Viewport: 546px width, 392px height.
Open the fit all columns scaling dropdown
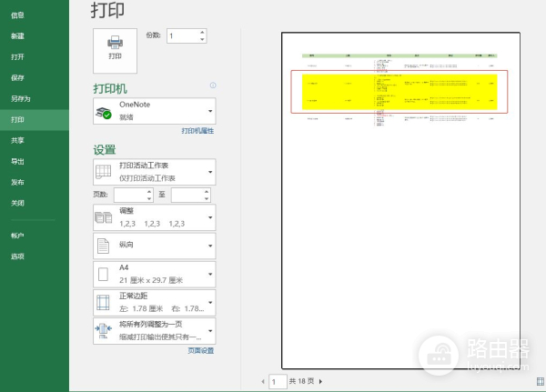155,331
